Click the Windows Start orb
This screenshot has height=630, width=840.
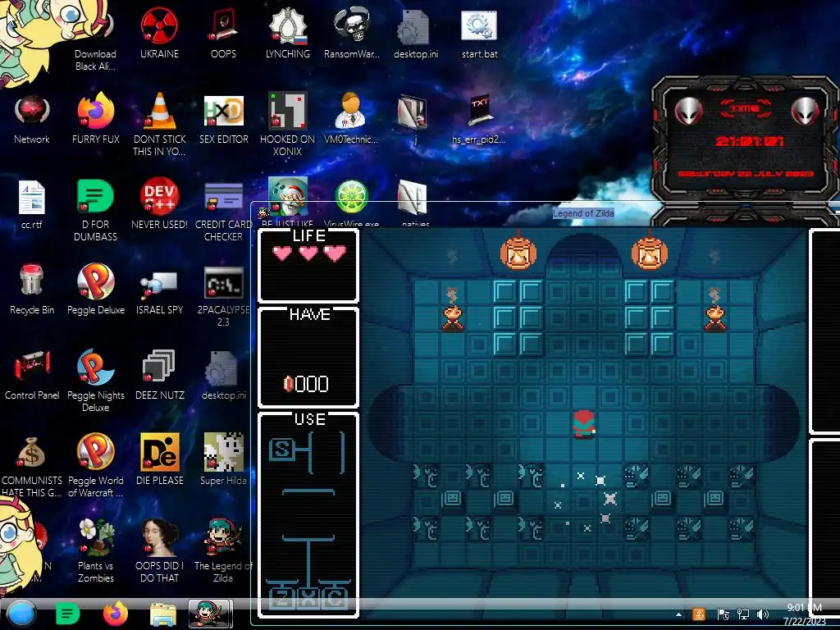(21, 614)
